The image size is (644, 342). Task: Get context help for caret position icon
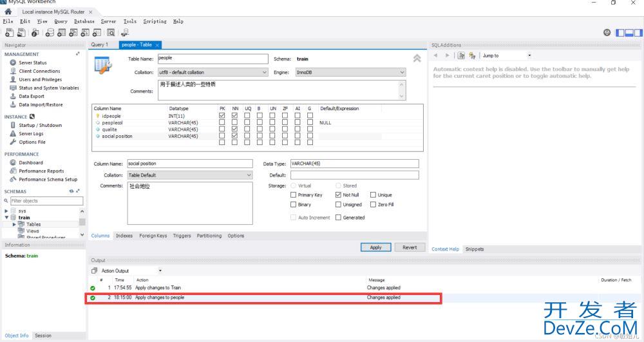click(x=461, y=55)
